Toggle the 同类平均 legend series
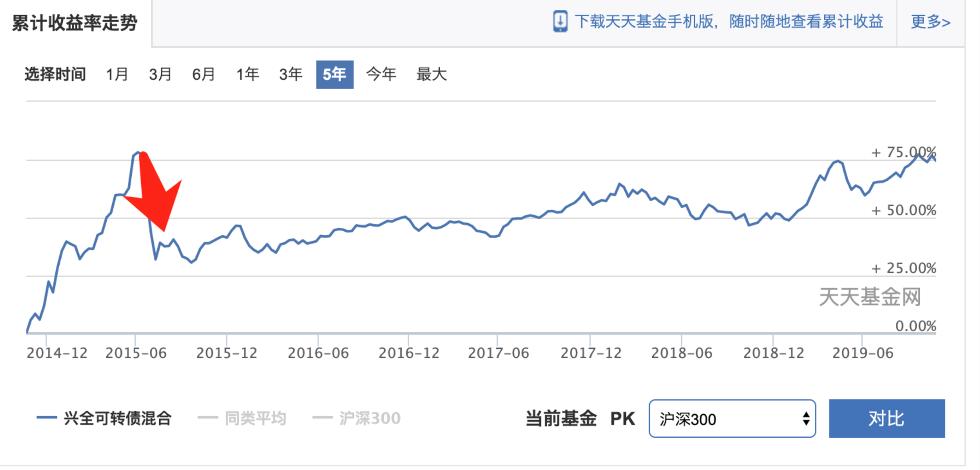 pos(242,418)
